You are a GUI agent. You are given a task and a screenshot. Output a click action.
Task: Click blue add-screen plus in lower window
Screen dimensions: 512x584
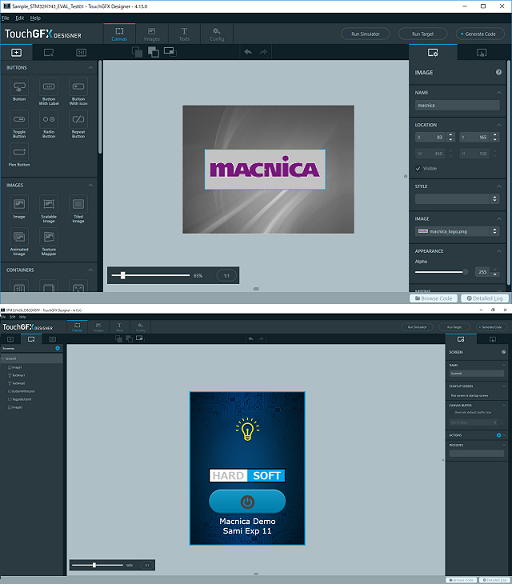pos(58,348)
